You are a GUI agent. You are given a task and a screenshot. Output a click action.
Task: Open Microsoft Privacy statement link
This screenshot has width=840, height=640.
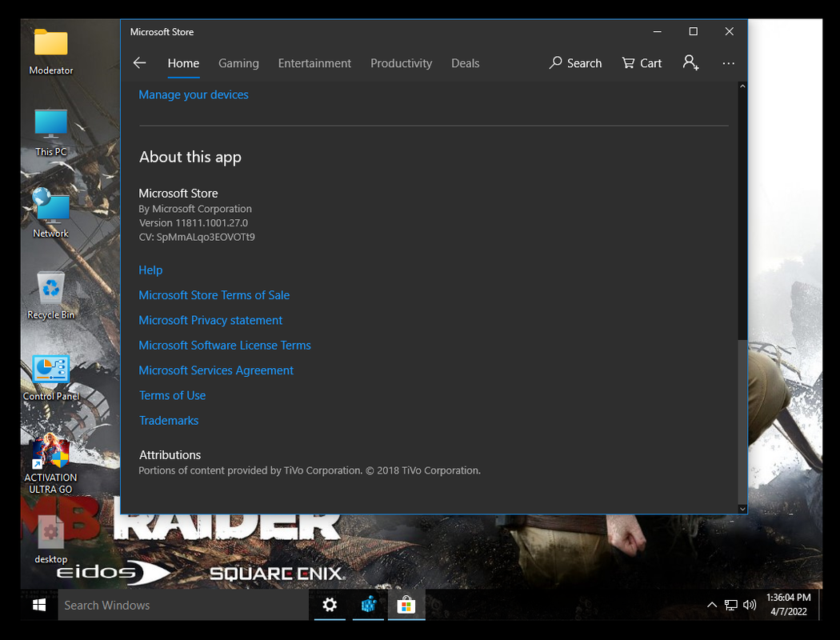(x=210, y=320)
